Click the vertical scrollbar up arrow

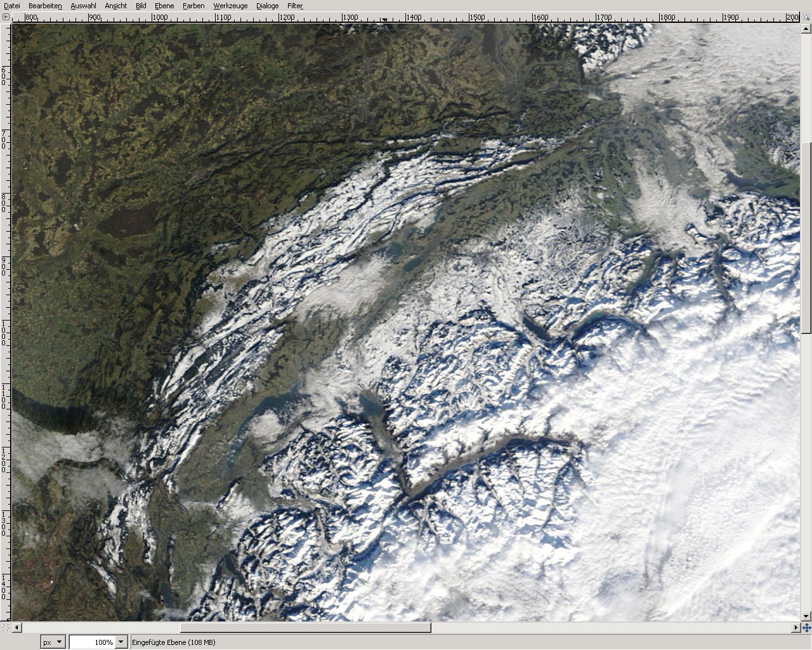point(806,28)
